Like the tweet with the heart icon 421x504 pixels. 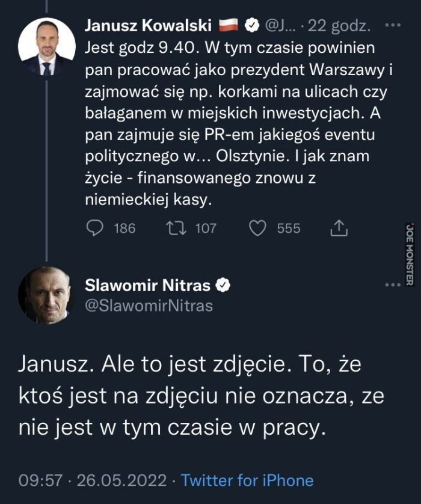click(257, 228)
